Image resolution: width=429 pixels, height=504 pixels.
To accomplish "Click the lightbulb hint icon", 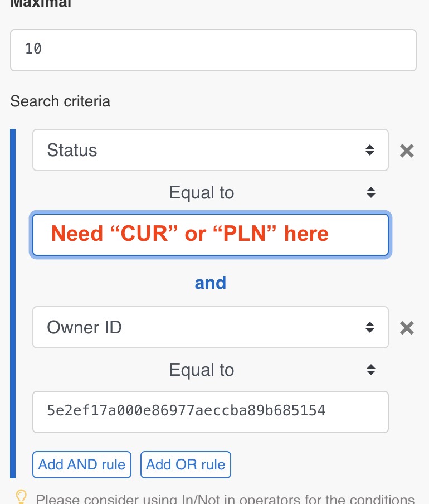I will pos(21,497).
